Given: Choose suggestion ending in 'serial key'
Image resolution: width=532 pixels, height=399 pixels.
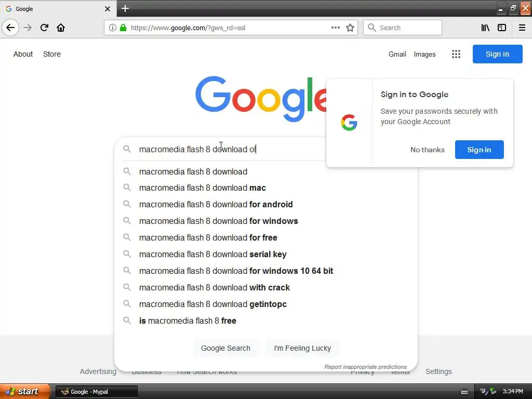Looking at the screenshot, I should click(266, 254).
